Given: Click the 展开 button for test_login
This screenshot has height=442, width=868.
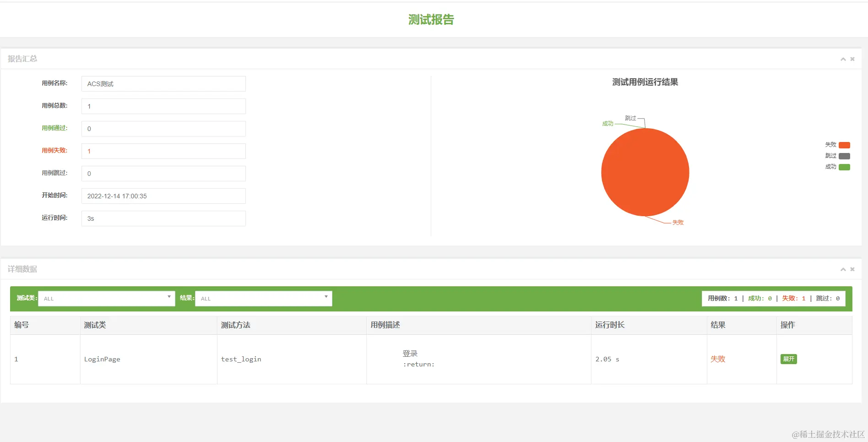Looking at the screenshot, I should pyautogui.click(x=788, y=359).
